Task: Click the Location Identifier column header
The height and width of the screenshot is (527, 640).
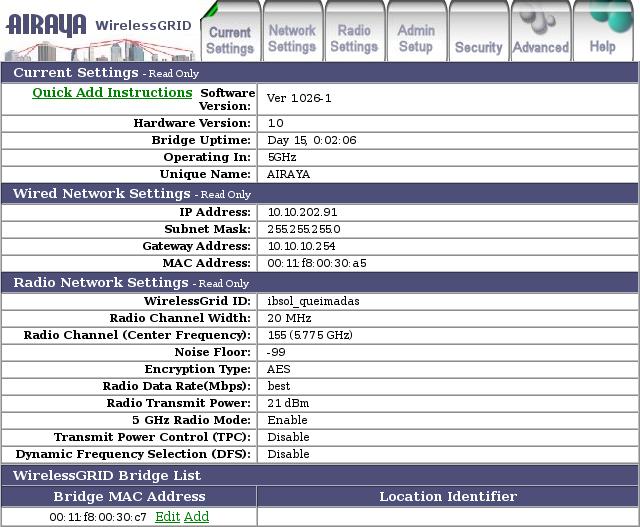Action: [x=448, y=497]
